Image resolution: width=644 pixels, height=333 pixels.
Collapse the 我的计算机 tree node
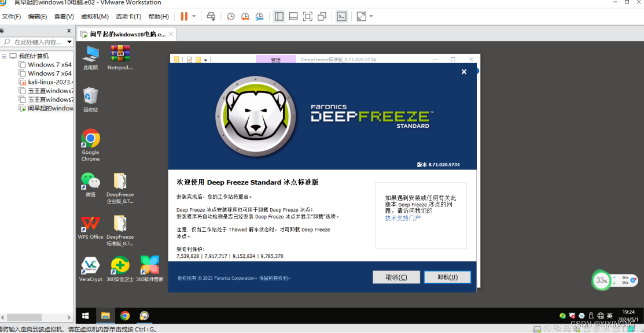click(4, 56)
